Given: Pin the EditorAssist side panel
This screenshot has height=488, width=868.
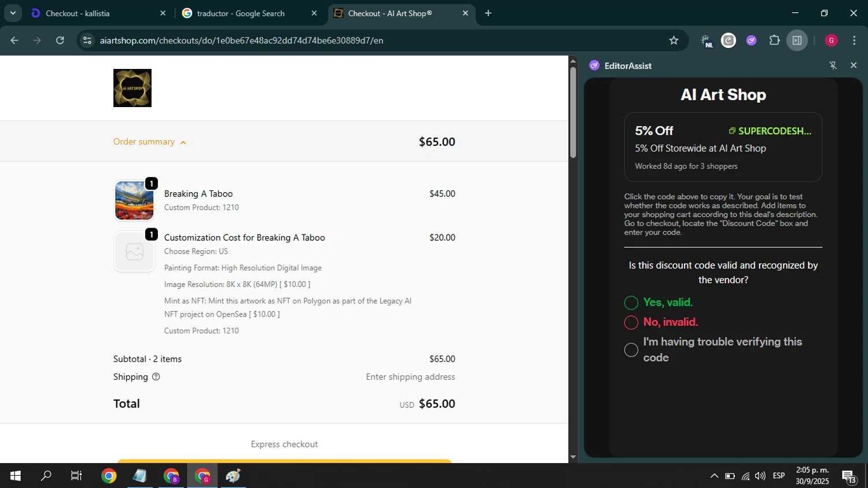Looking at the screenshot, I should point(833,65).
